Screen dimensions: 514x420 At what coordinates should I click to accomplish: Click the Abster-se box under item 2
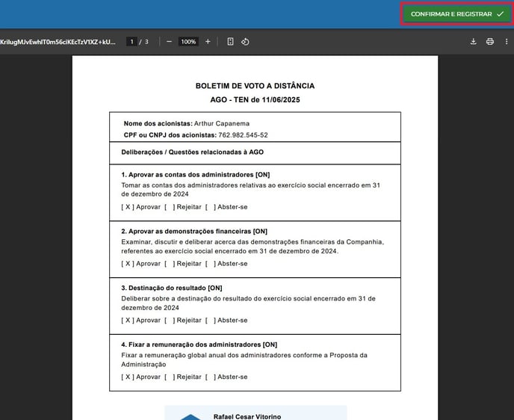(x=211, y=264)
